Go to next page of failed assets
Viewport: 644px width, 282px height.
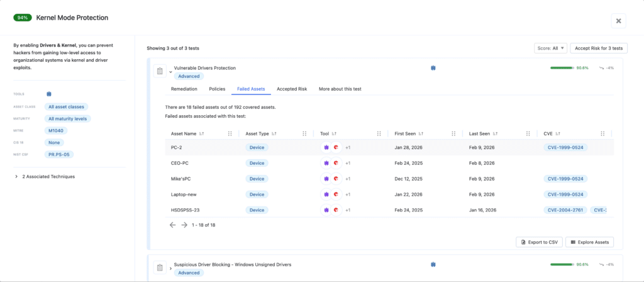pyautogui.click(x=184, y=225)
